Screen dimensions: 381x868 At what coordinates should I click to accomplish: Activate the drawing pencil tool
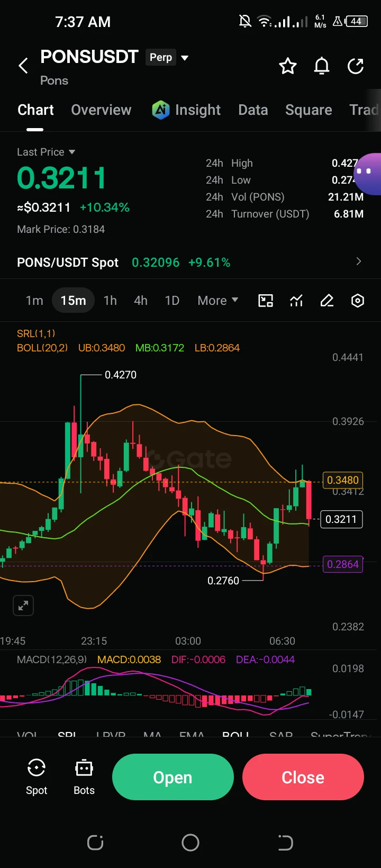click(327, 301)
